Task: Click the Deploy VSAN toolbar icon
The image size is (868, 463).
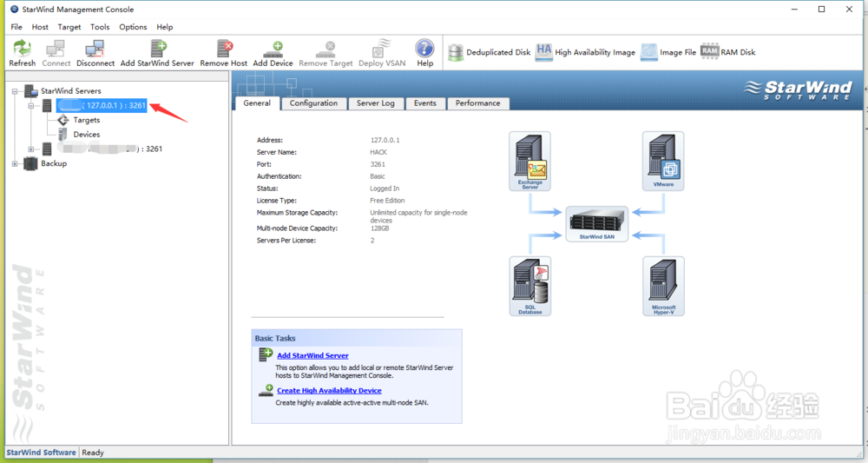Action: [381, 48]
